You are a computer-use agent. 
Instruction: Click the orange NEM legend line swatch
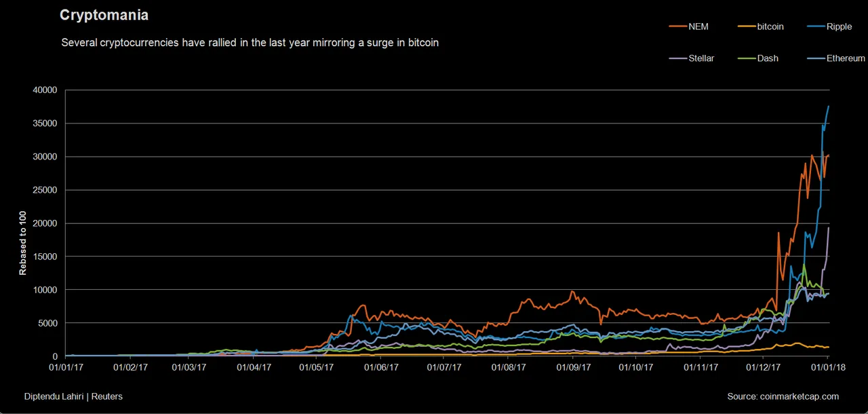click(678, 26)
